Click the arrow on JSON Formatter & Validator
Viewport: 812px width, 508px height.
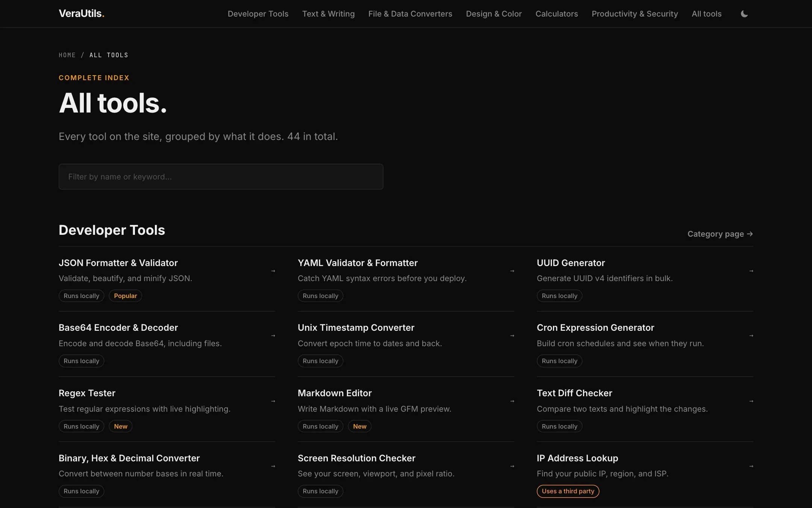click(273, 271)
